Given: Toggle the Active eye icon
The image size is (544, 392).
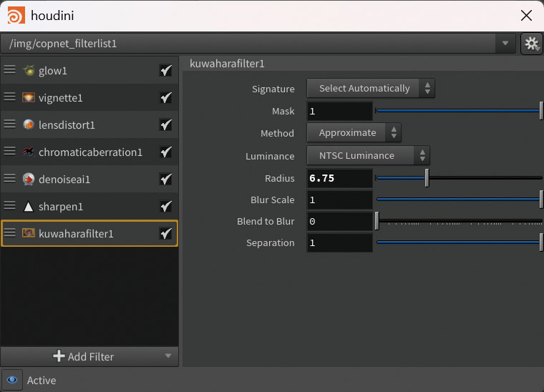Looking at the screenshot, I should click(12, 380).
